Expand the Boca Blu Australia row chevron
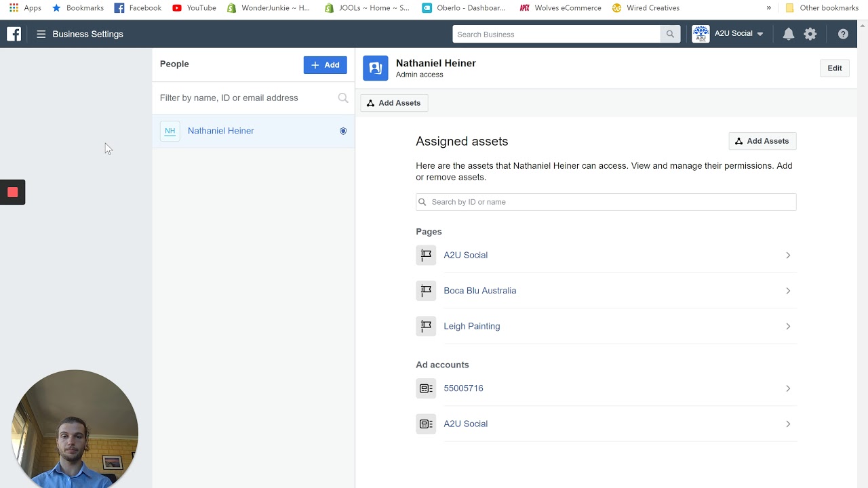 [788, 291]
